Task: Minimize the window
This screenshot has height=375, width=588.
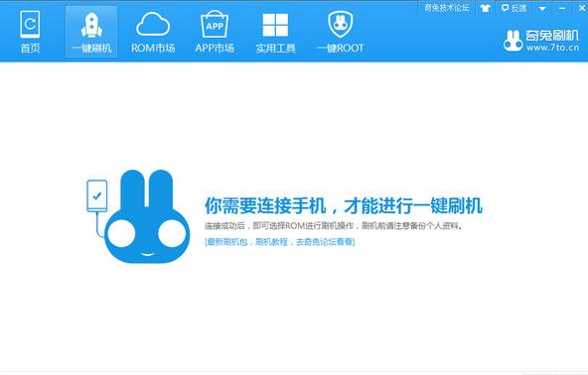Action: coord(562,8)
